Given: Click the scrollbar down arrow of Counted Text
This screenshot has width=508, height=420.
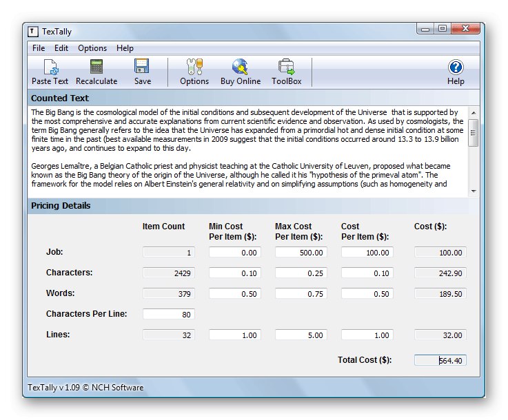Looking at the screenshot, I should (x=474, y=191).
